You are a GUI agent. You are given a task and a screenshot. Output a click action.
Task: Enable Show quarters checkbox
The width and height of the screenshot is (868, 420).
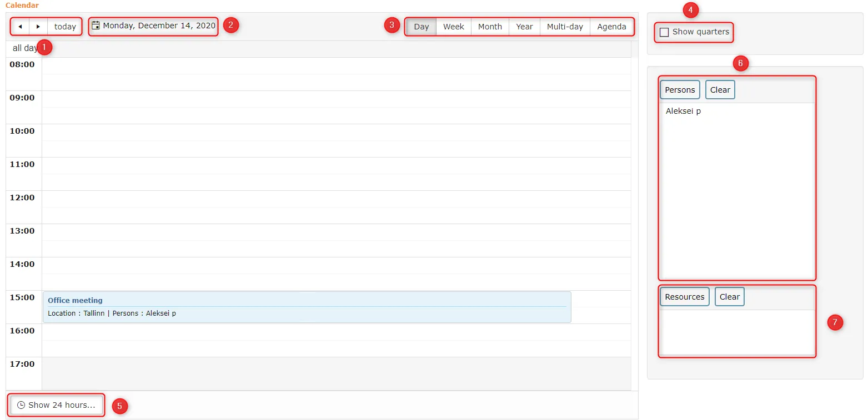pos(664,33)
